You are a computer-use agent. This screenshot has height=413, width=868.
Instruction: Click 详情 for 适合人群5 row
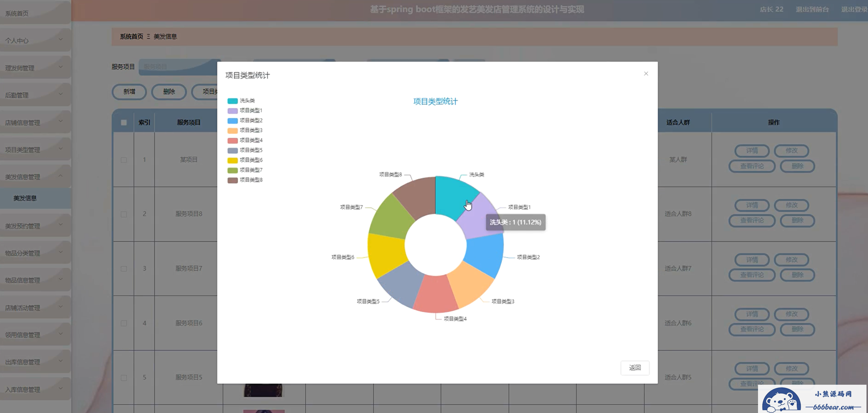[752, 368]
